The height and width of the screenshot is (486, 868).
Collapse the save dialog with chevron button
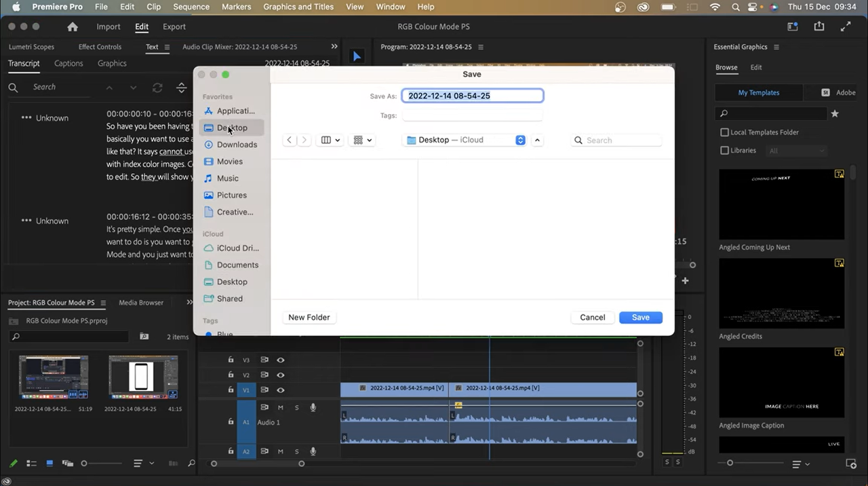537,140
